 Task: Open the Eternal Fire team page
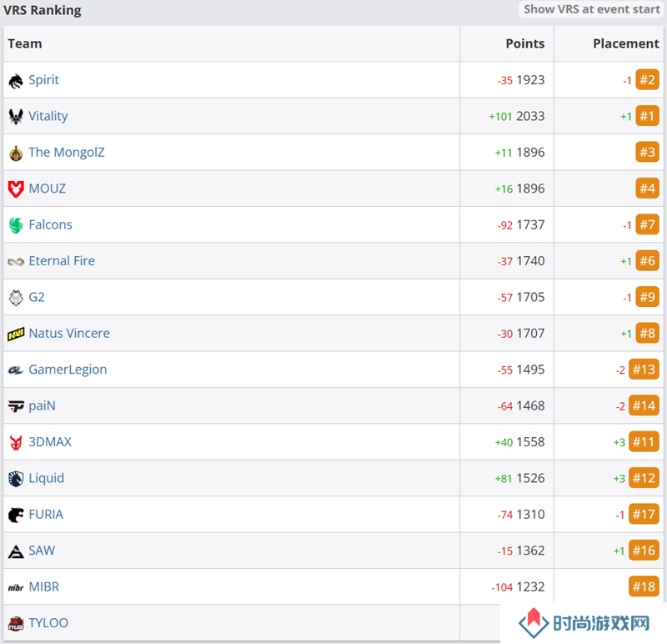pos(62,261)
